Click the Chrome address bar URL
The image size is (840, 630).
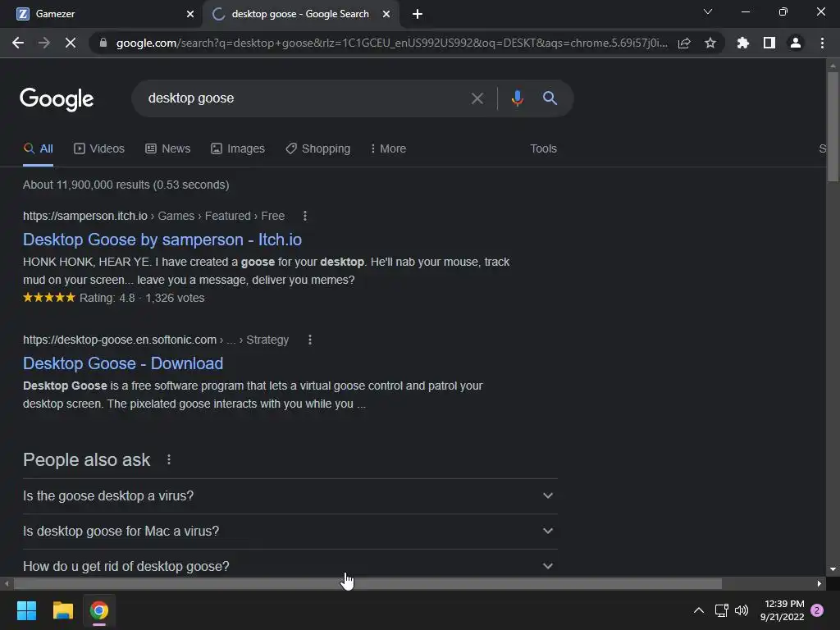(x=391, y=43)
